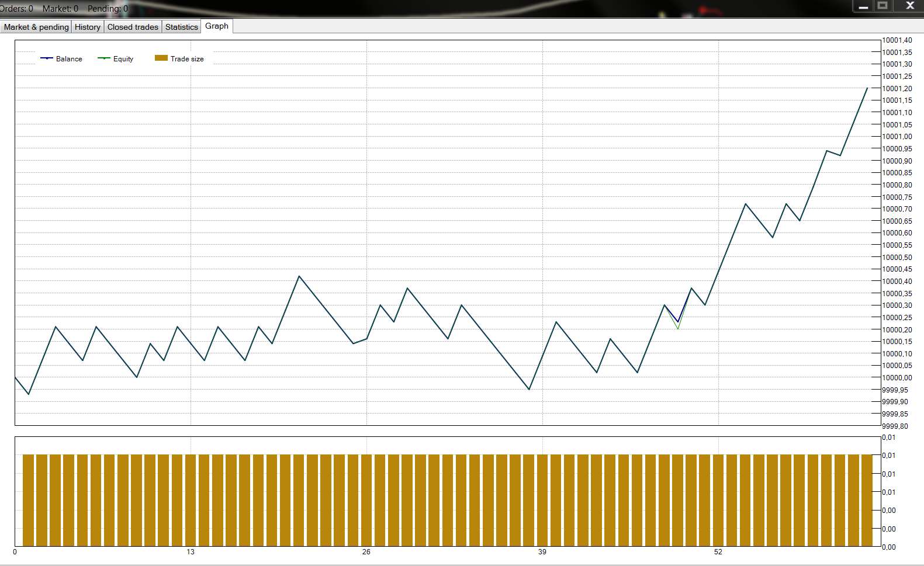Click the last trade size bar
Image resolution: width=924 pixels, height=566 pixels.
(x=867, y=500)
